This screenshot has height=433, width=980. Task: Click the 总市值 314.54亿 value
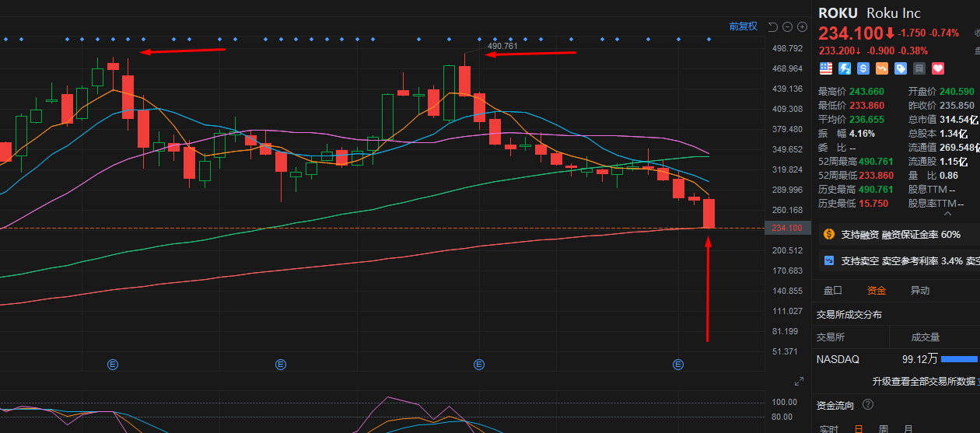click(x=960, y=120)
